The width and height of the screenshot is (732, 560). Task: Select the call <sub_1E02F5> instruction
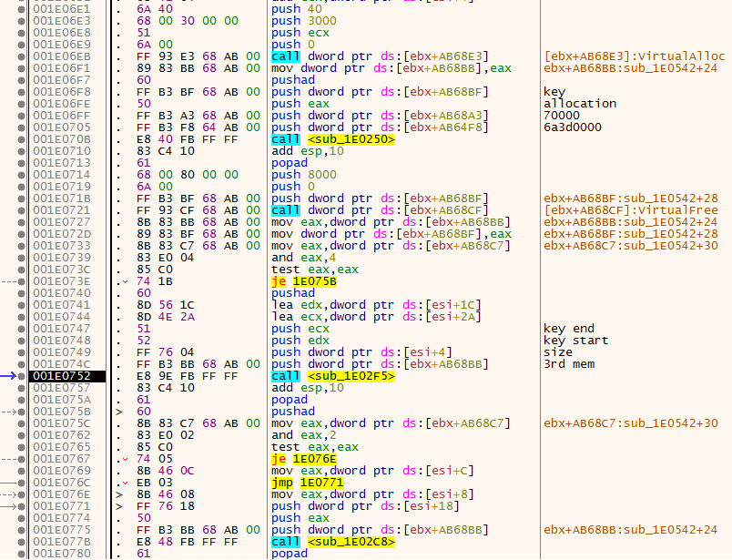331,375
